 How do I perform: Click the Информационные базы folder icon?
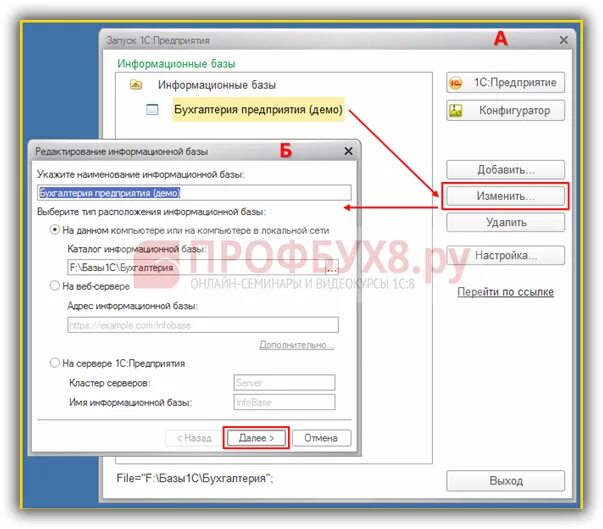point(136,84)
